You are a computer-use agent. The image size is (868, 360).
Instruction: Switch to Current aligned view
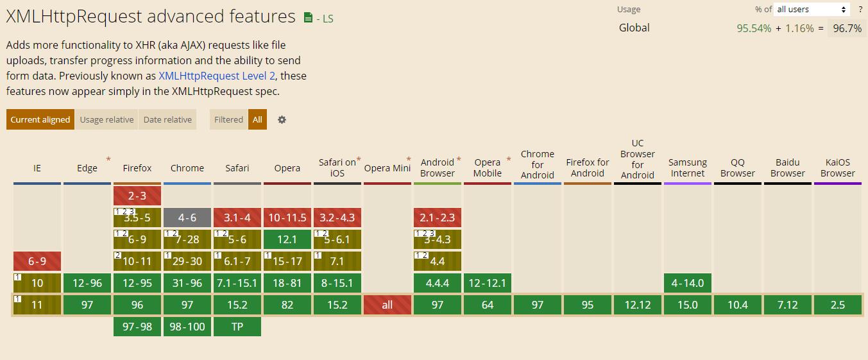(x=40, y=119)
